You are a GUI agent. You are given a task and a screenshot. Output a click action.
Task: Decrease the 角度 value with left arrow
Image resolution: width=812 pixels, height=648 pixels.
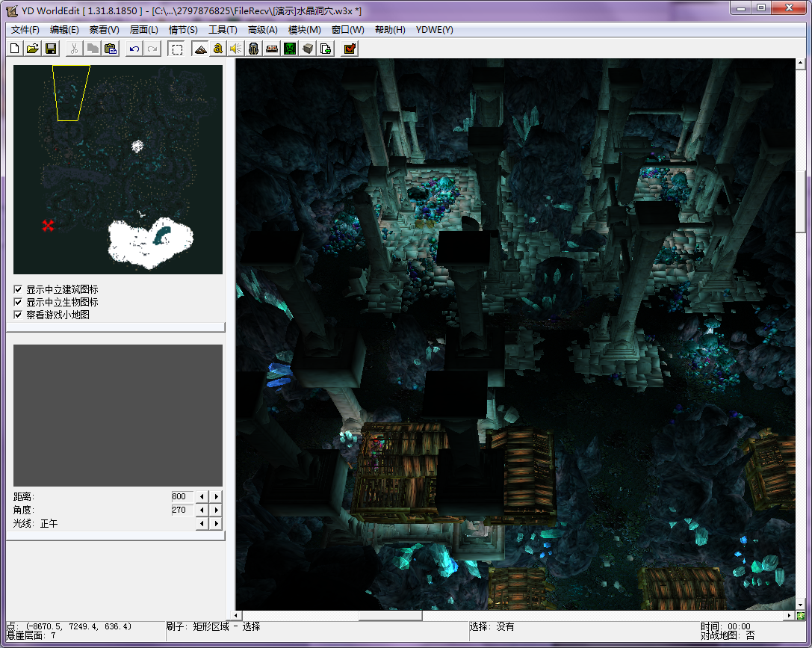(x=201, y=510)
